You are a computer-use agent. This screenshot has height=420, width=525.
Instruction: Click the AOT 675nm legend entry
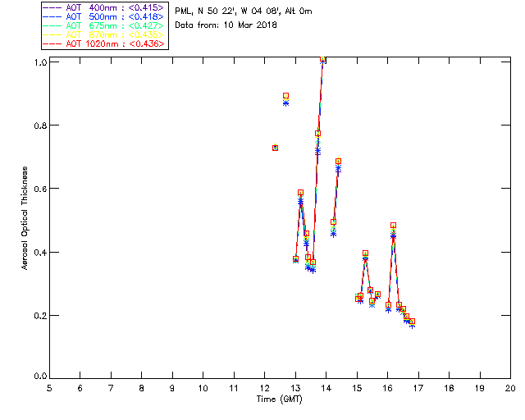pos(103,25)
